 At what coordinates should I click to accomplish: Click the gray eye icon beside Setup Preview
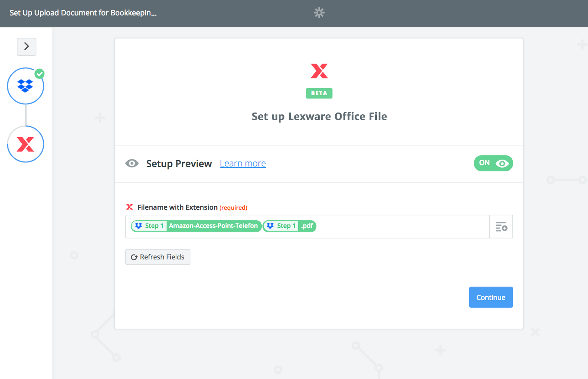(x=132, y=163)
